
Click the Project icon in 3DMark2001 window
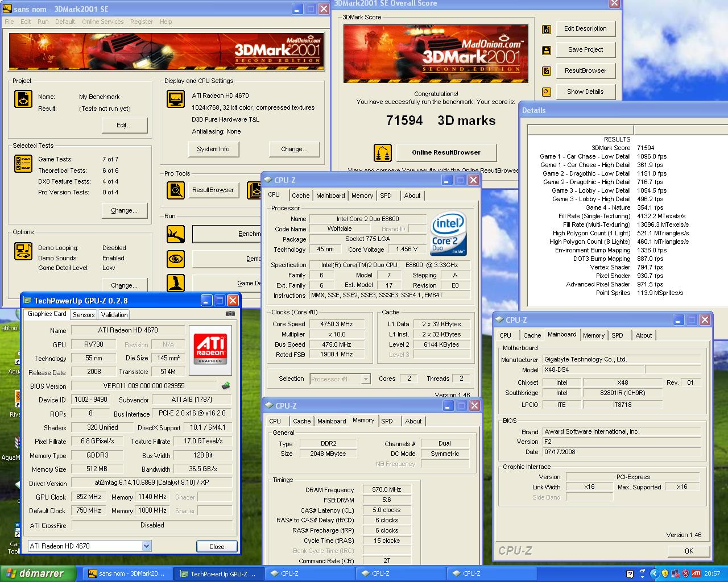(x=23, y=99)
